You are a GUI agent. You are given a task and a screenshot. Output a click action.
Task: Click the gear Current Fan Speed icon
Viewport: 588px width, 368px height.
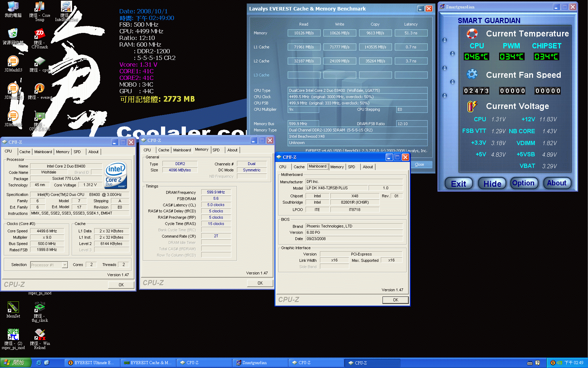(x=472, y=74)
